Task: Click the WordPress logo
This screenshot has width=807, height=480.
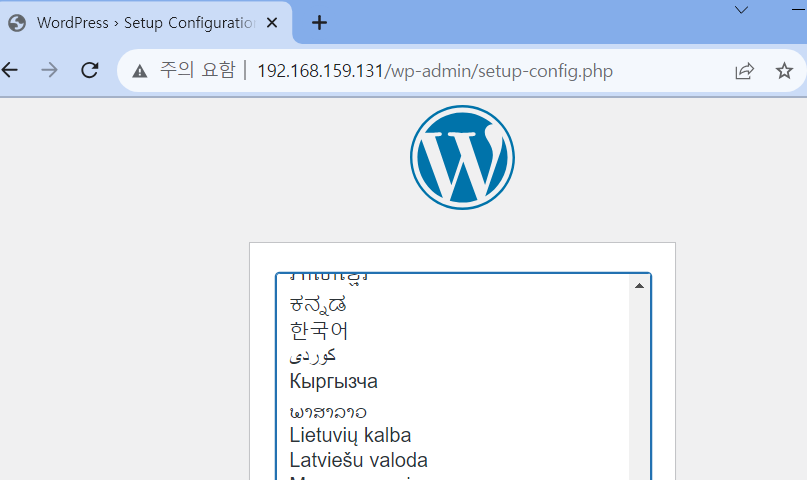Action: pos(462,157)
